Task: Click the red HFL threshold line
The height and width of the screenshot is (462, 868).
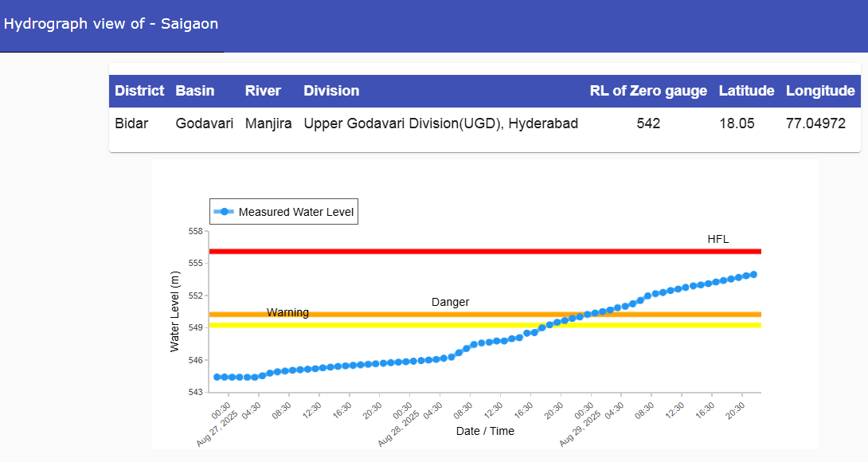Action: click(x=485, y=252)
